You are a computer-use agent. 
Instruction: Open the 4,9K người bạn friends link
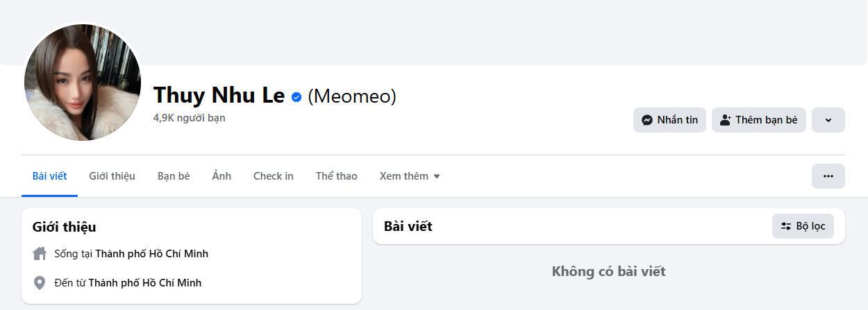point(189,118)
